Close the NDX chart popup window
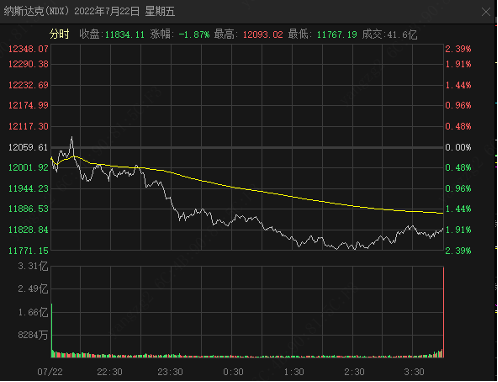498x382 pixels. pos(486,12)
